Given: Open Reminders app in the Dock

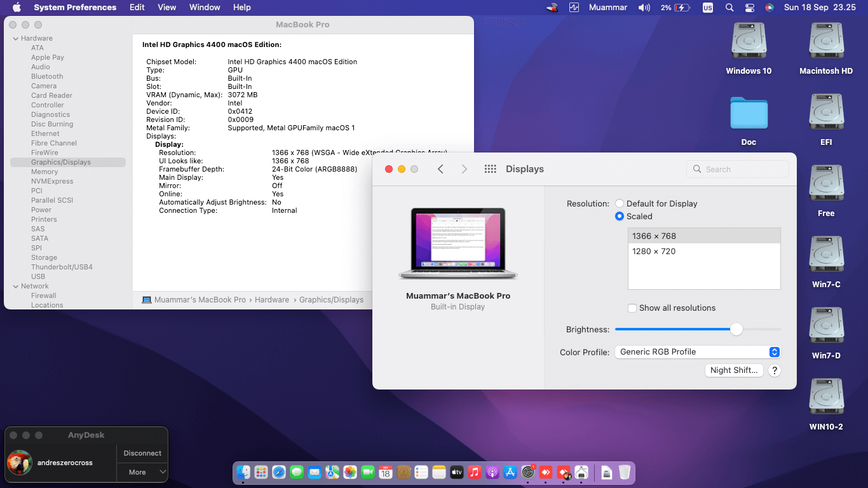Looking at the screenshot, I should click(x=421, y=472).
